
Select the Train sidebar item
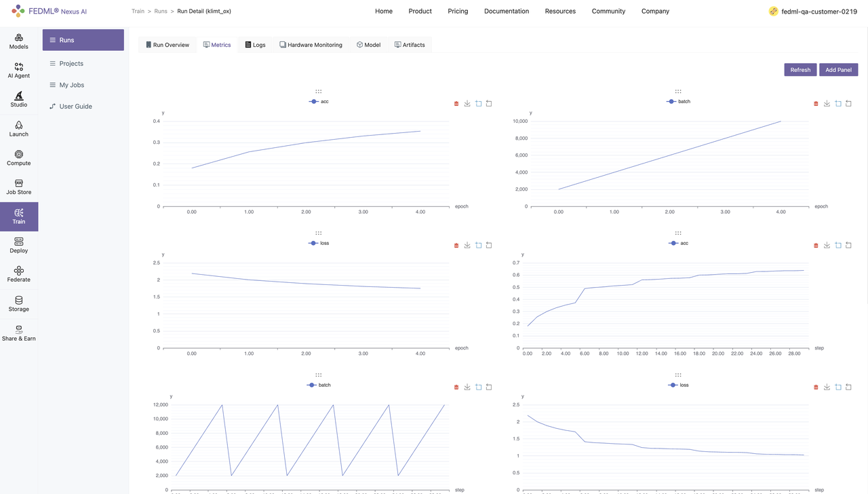pos(19,216)
